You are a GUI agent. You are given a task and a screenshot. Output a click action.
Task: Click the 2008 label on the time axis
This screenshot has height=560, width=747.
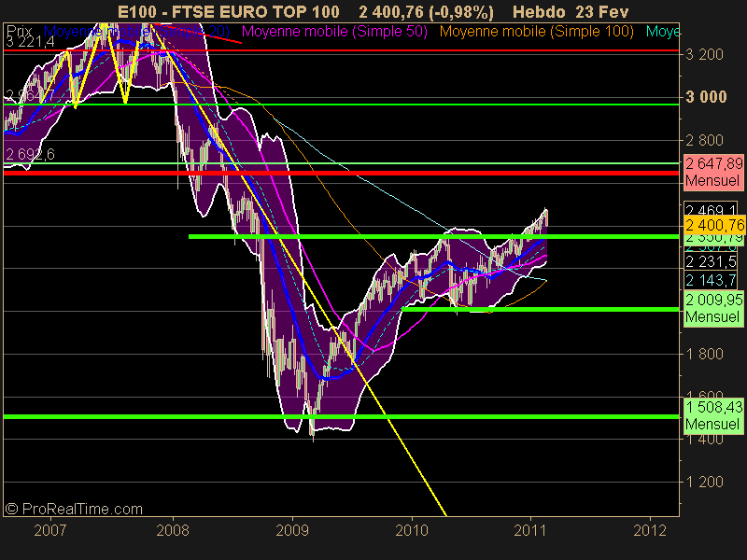tap(173, 530)
